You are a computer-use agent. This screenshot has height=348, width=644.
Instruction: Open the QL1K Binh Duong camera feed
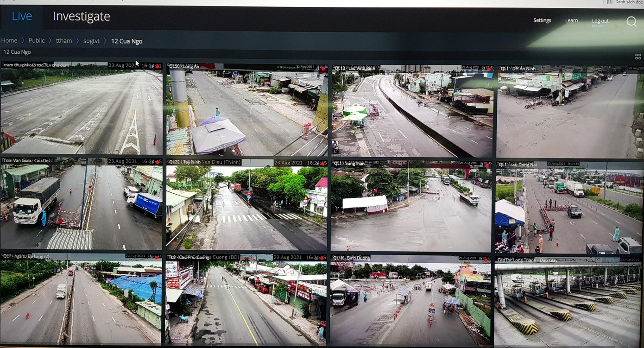[x=410, y=300]
